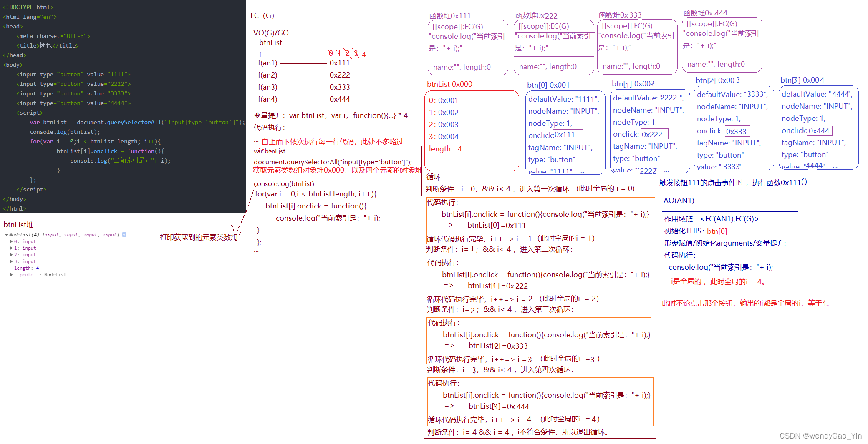Click 'console.log(btnList);' in the dark code editor
Viewport: 868px width, 444px height.
[x=65, y=132]
